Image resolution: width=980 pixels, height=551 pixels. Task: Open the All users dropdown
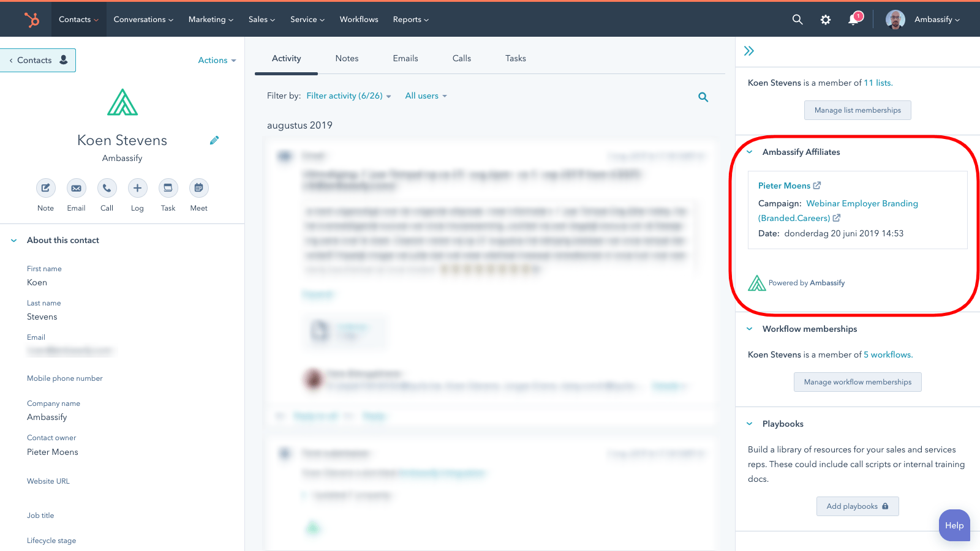pos(426,96)
